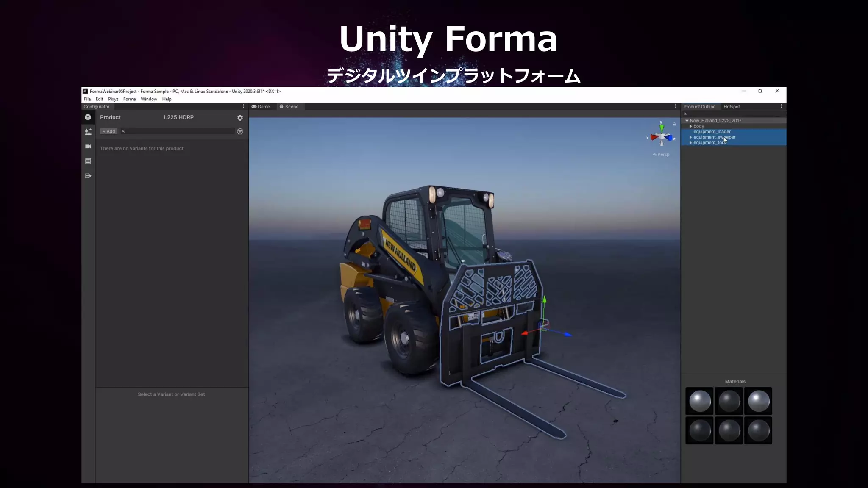Close the Unity editor window

click(777, 91)
